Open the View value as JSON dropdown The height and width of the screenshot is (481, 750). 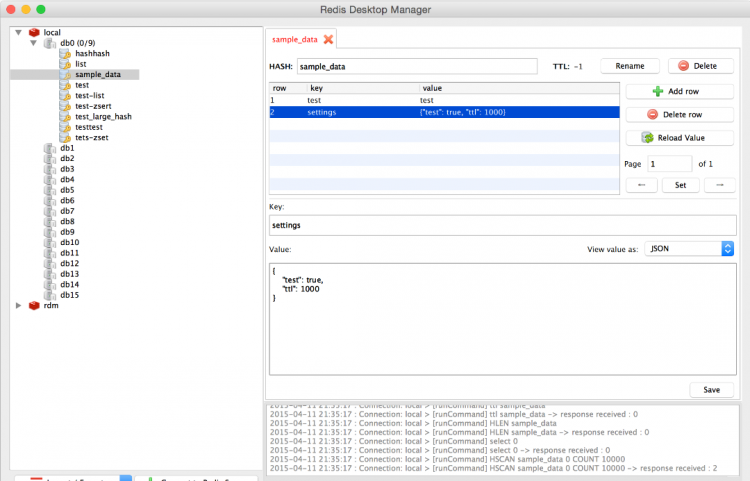[689, 249]
